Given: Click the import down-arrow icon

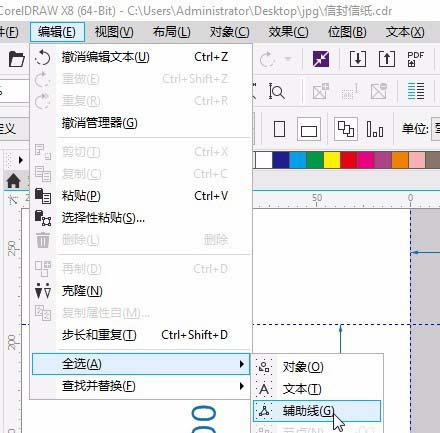Looking at the screenshot, I should point(358,59).
